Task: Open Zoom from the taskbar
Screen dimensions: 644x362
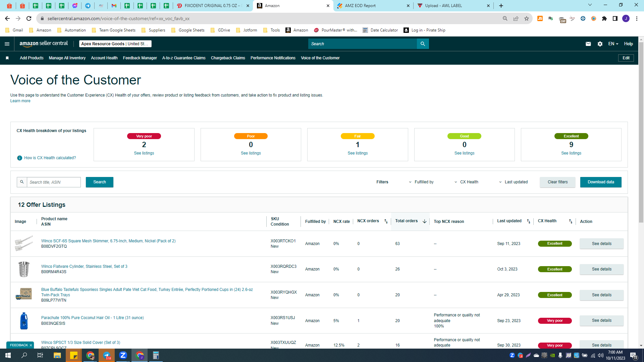Action: pyautogui.click(x=123, y=355)
